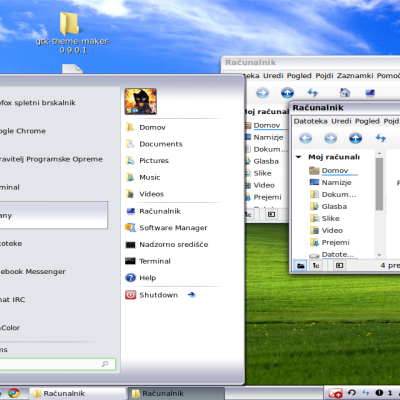The image size is (400, 400).
Task: Launch Software Manager from start menu
Action: (166, 228)
